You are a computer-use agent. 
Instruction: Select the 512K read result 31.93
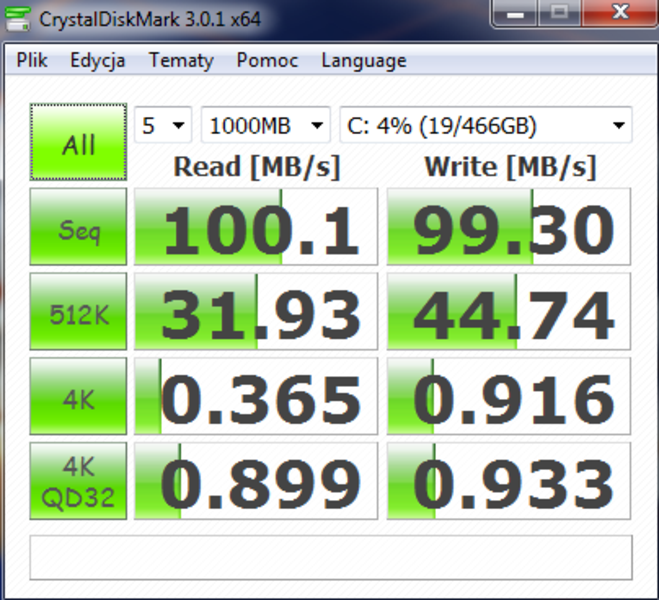click(x=256, y=311)
